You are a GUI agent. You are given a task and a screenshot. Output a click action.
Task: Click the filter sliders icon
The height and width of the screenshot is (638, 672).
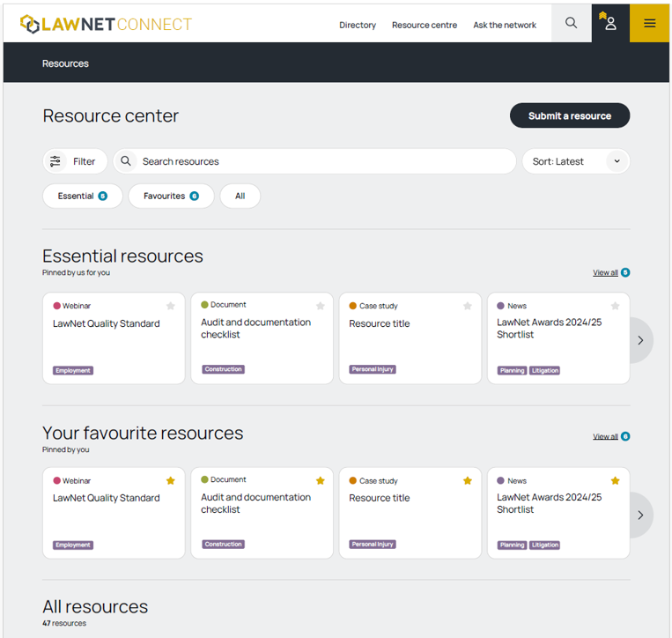tap(55, 161)
